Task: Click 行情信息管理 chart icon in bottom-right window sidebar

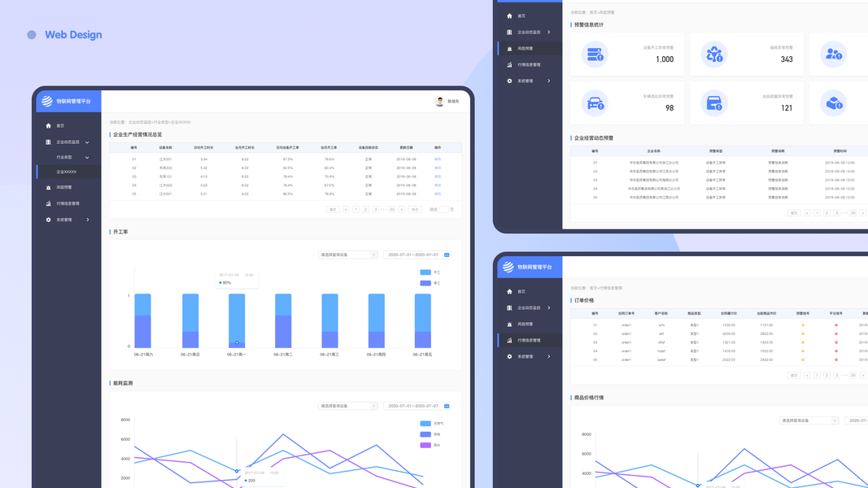Action: tap(509, 340)
